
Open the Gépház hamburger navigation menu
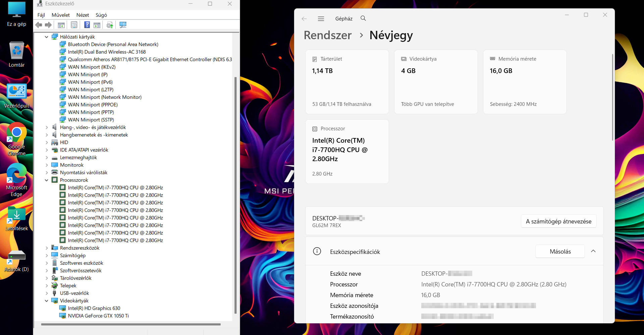pos(321,19)
